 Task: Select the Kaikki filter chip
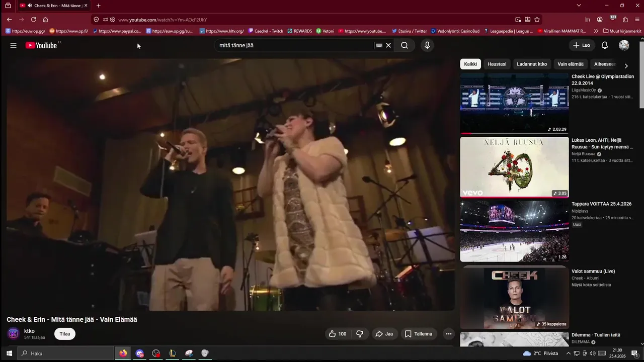pos(470,64)
